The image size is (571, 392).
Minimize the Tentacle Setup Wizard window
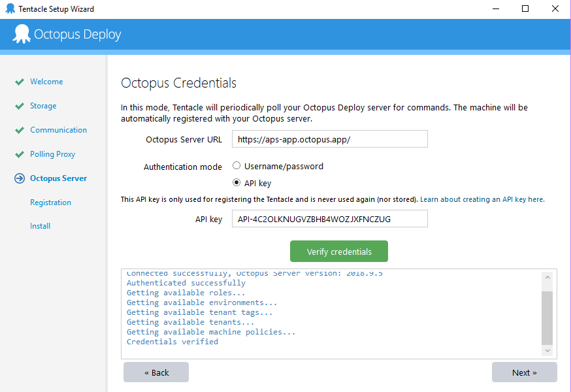(x=496, y=8)
